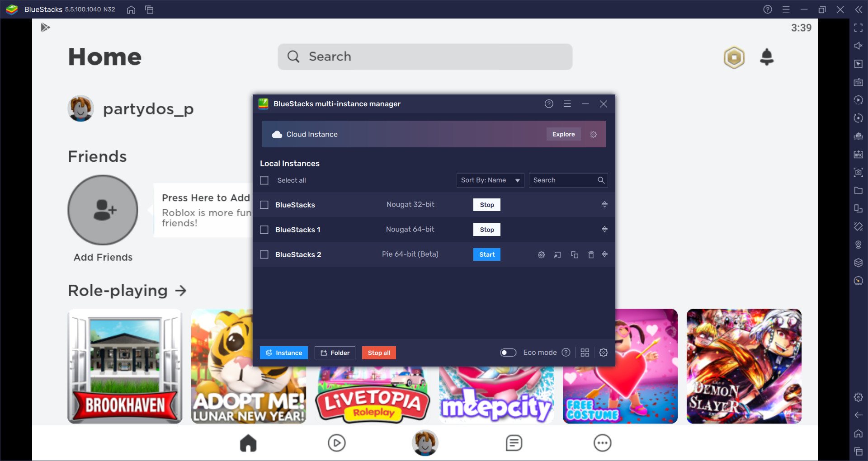Open the Sort By: Name dropdown
The width and height of the screenshot is (868, 461).
[490, 180]
